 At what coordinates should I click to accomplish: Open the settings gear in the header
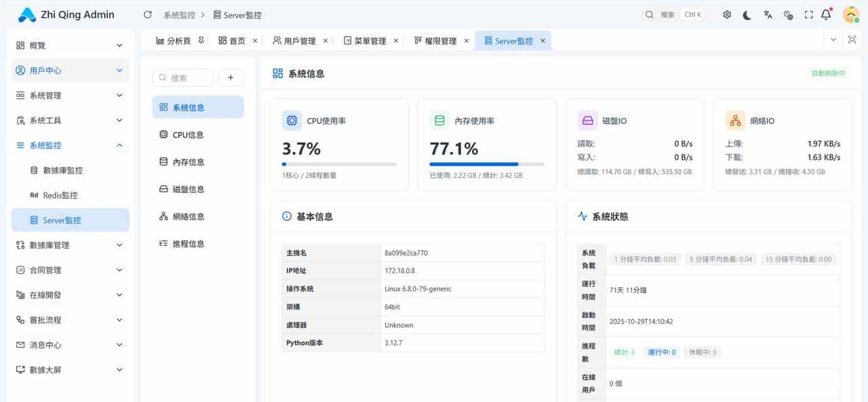click(x=726, y=14)
